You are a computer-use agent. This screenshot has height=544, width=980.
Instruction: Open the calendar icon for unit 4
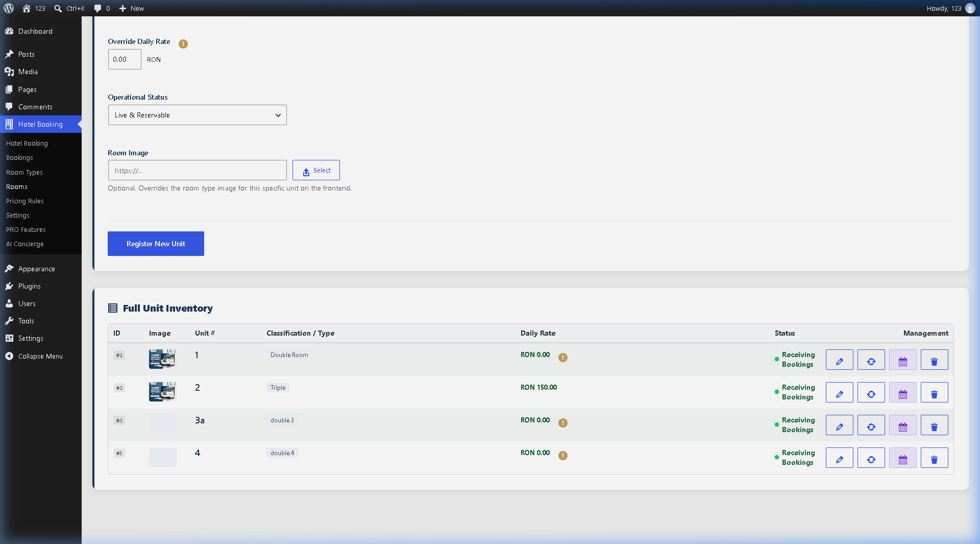click(x=902, y=458)
